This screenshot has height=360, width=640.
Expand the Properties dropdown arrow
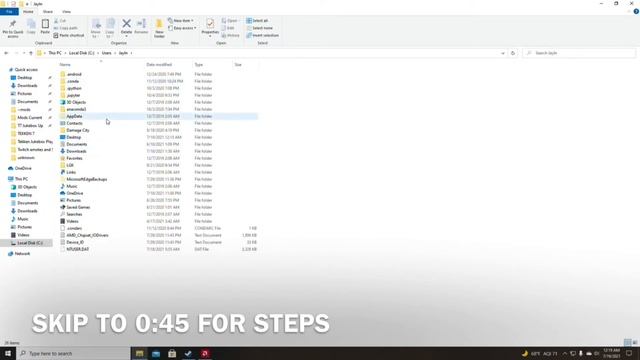coord(210,36)
